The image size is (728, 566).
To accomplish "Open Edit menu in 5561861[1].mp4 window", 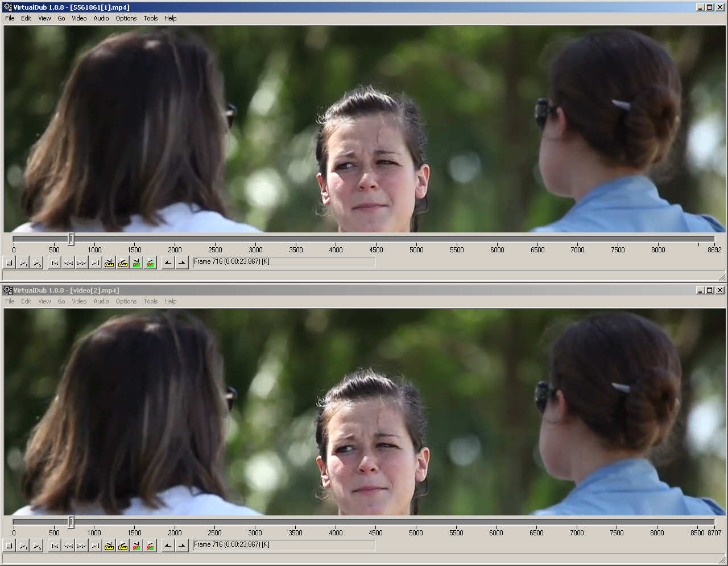I will click(26, 18).
